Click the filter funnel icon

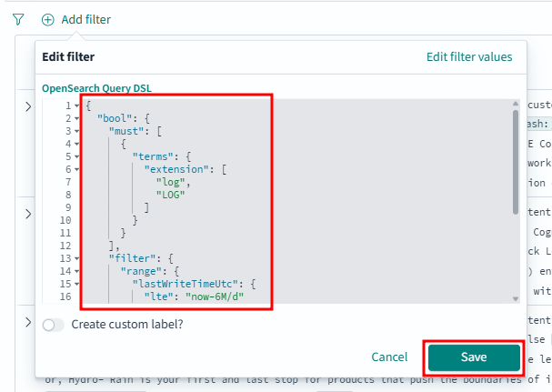18,18
